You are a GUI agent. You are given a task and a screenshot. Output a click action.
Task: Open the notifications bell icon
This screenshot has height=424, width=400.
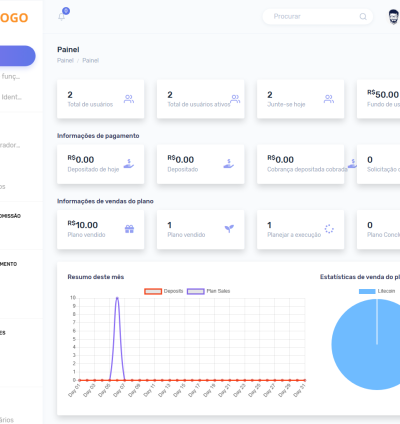(x=61, y=17)
